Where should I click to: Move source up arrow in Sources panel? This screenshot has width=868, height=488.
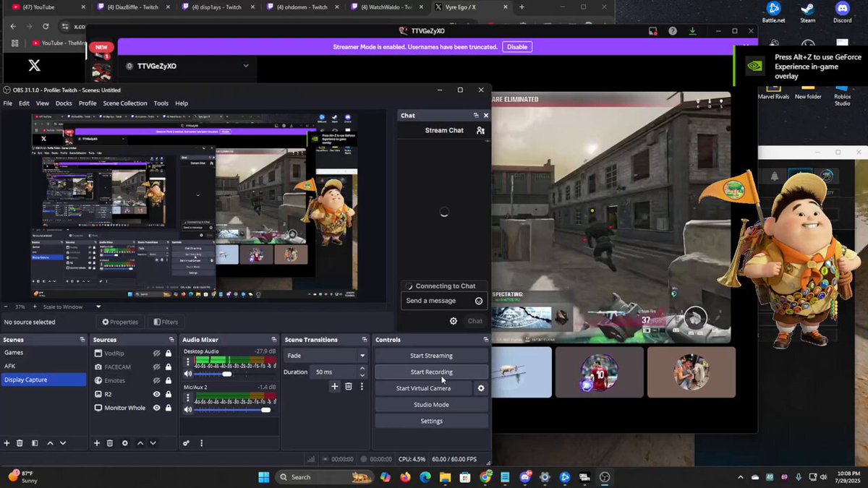coord(140,443)
